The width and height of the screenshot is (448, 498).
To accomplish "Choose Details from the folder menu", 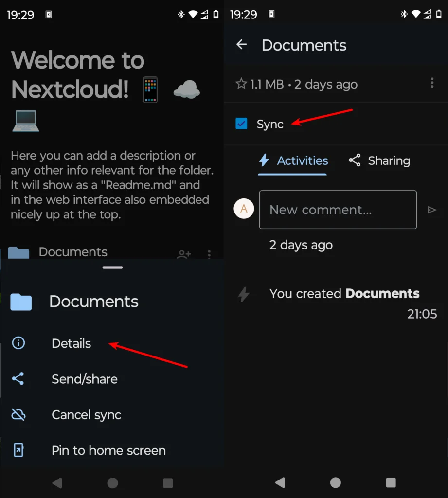I will pyautogui.click(x=71, y=343).
